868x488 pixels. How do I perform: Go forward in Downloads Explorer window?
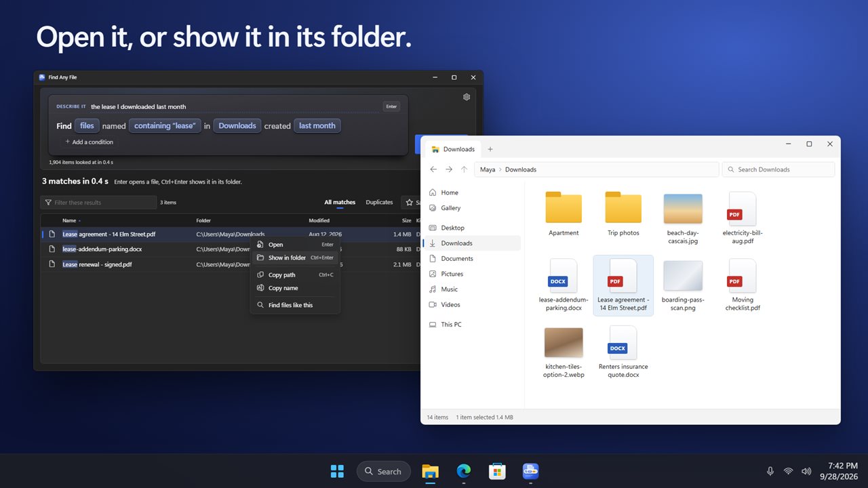tap(449, 169)
